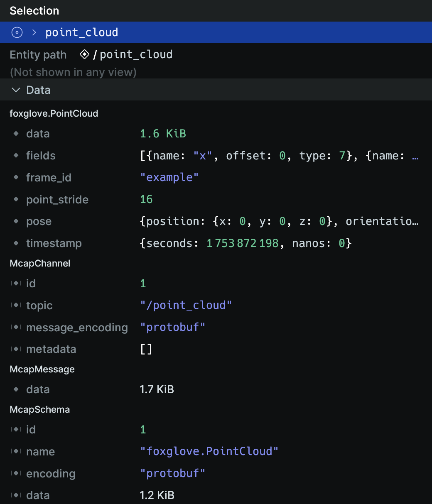The image size is (432, 504).
Task: Click the frame_id component label
Action: [49, 178]
